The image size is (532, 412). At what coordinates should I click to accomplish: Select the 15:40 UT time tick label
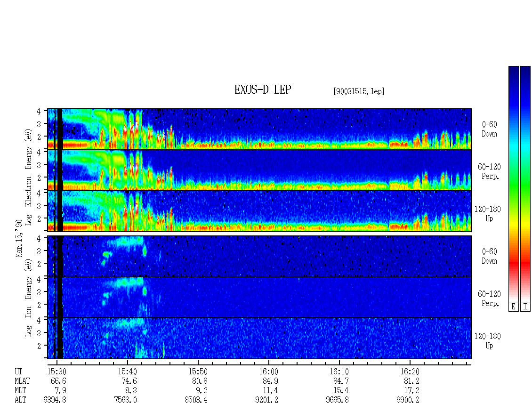pos(127,372)
